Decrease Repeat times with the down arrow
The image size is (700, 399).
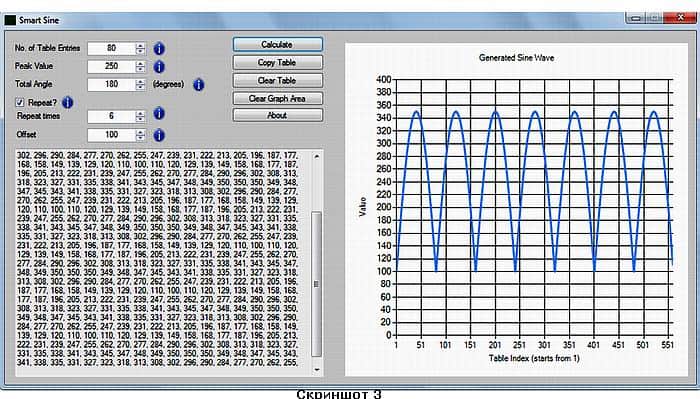(x=140, y=119)
